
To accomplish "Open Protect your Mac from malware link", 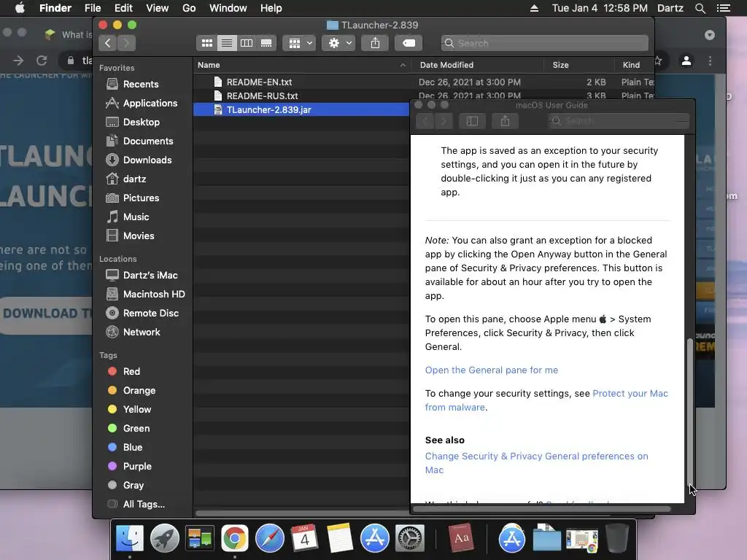I will pos(546,400).
